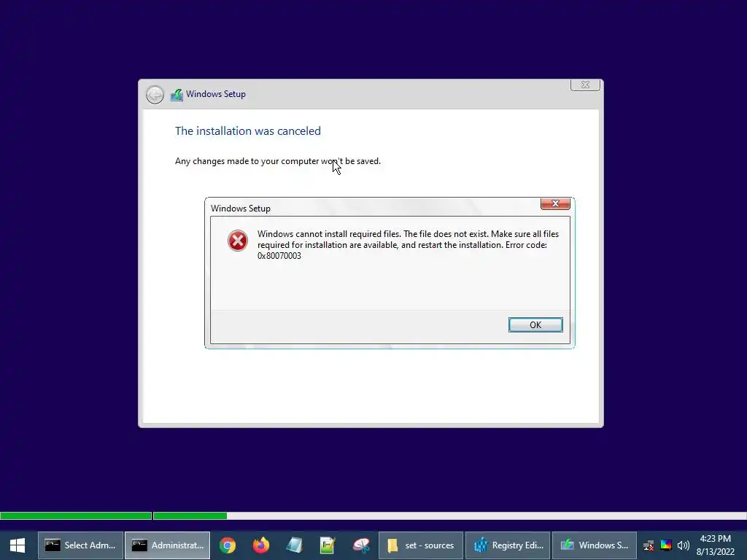Screen dimensions: 747x560
Task: Click the Windows Setup title bar icon
Action: point(177,95)
